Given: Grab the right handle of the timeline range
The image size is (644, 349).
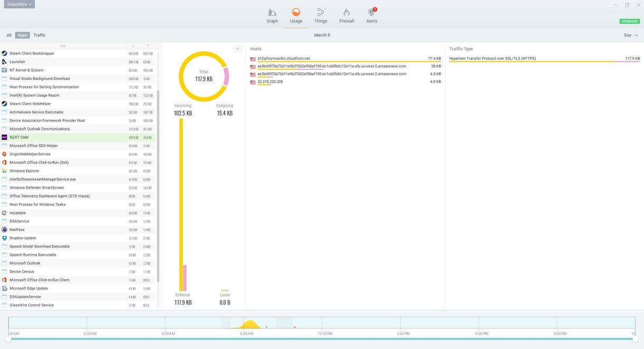Looking at the screenshot, I should [635, 339].
